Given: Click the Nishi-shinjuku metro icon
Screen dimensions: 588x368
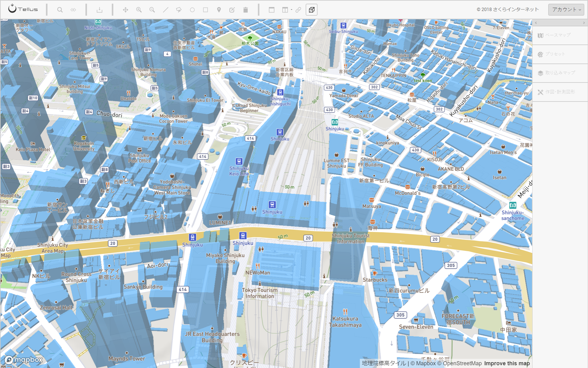Looking at the screenshot, I should (x=98, y=22).
